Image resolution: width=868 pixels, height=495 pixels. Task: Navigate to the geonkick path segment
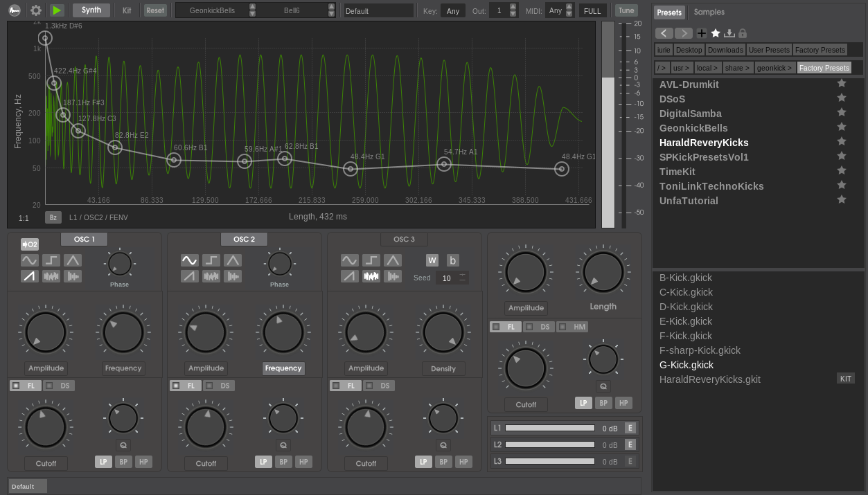pyautogui.click(x=774, y=68)
